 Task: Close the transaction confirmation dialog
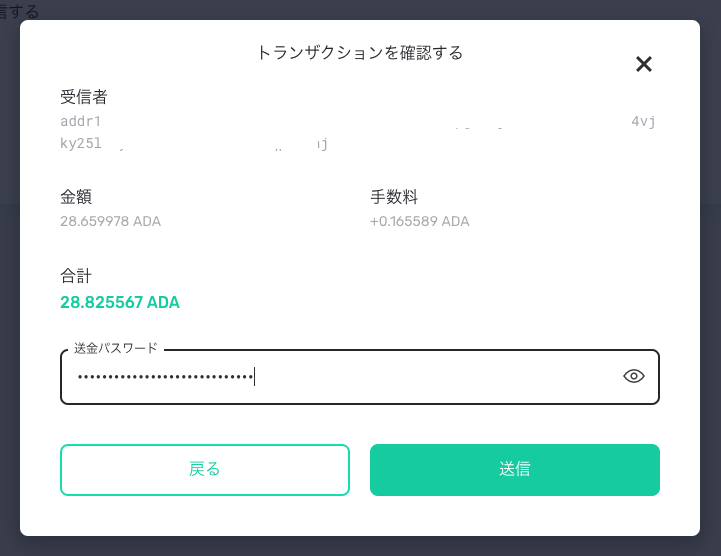[644, 65]
